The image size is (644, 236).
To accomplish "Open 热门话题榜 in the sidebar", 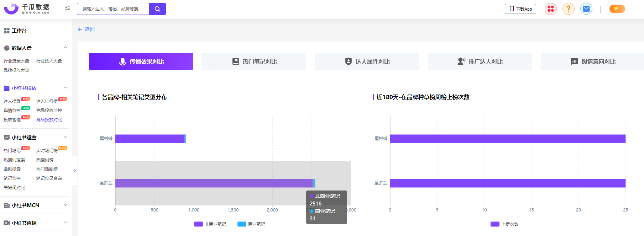I will coord(47,169).
